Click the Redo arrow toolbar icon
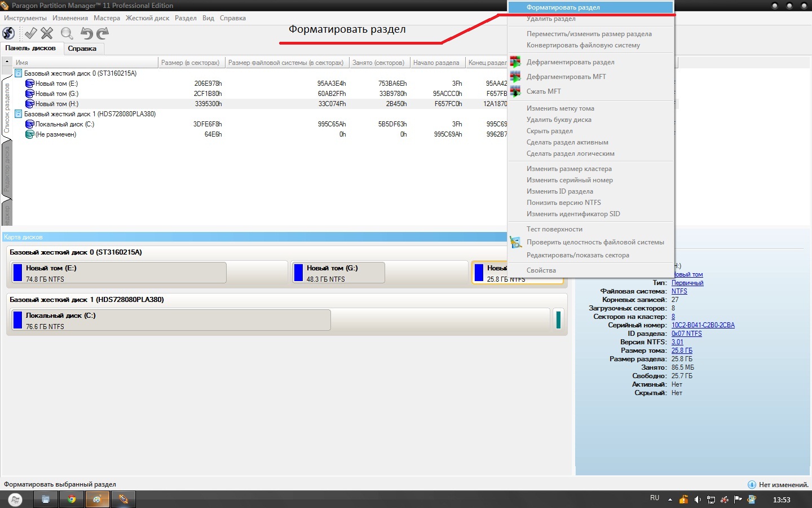The height and width of the screenshot is (508, 812). pos(102,33)
